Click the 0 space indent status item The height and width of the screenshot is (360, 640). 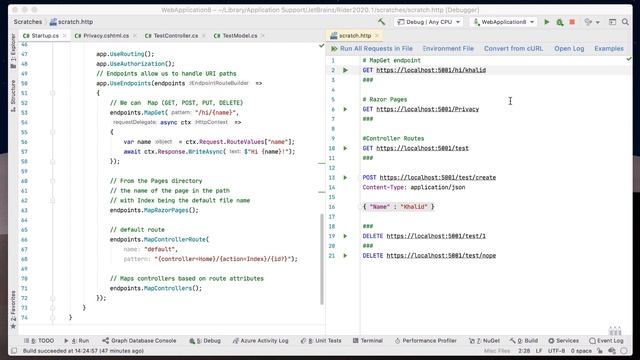click(581, 351)
